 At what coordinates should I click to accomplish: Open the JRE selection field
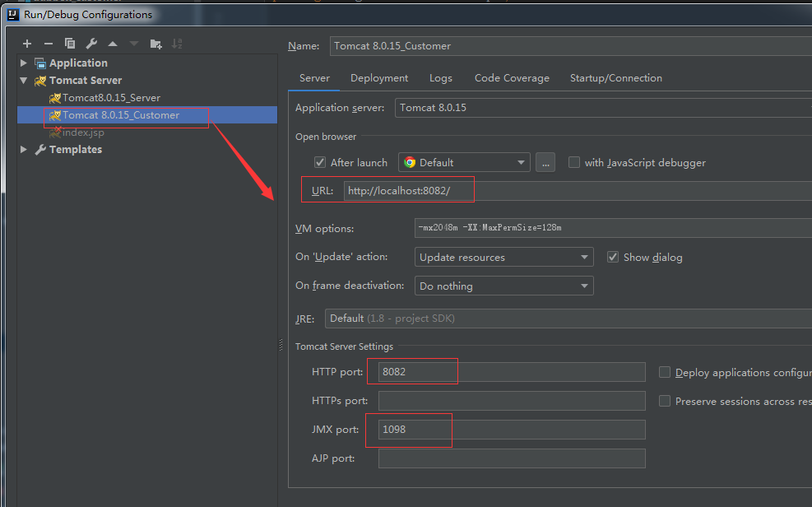click(x=568, y=319)
